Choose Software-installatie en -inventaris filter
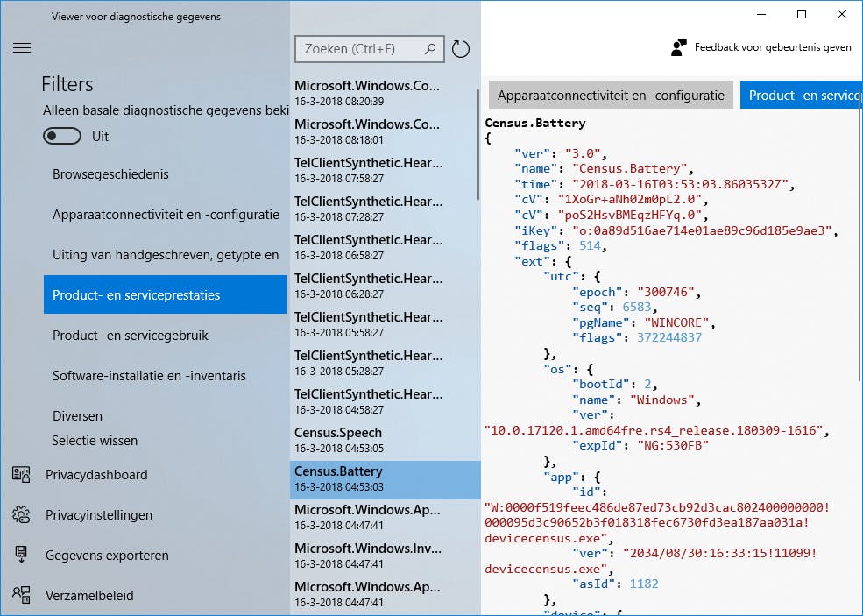 pyautogui.click(x=149, y=376)
